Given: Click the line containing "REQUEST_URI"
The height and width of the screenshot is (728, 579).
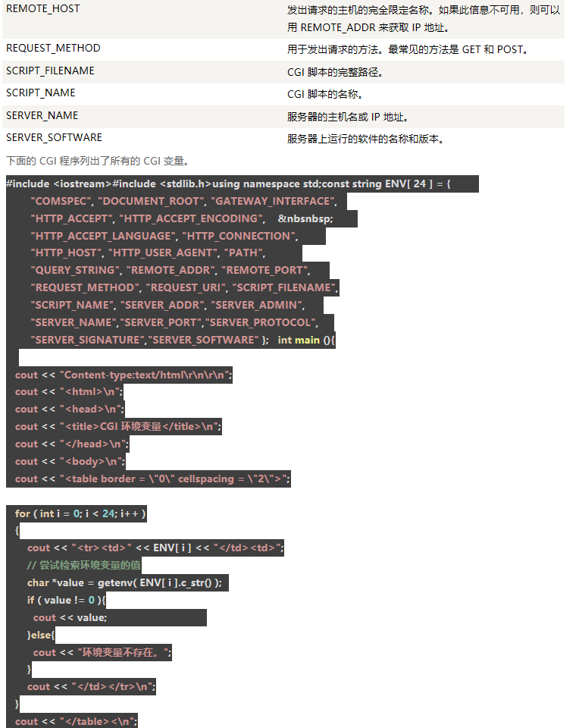Looking at the screenshot, I should 185,288.
